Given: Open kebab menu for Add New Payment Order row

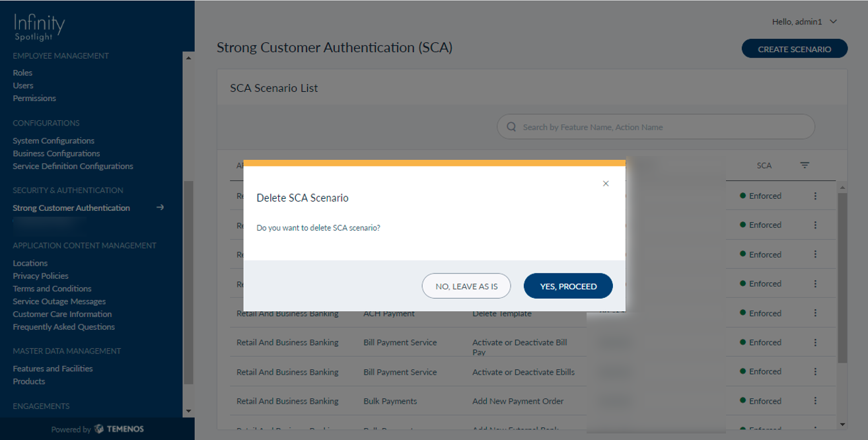Looking at the screenshot, I should tap(815, 401).
